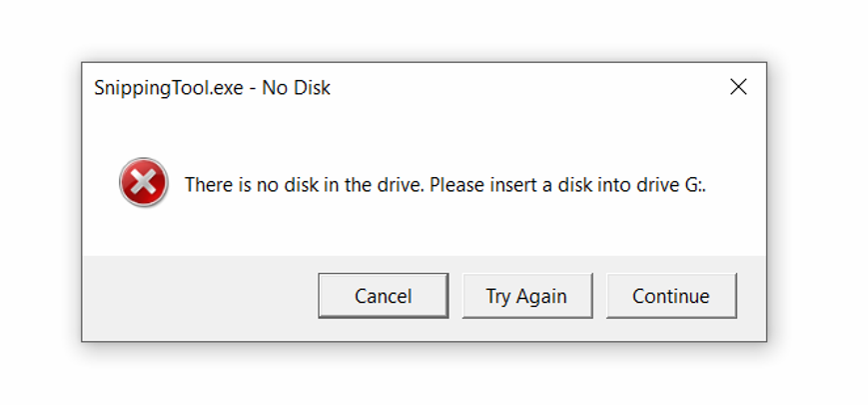Close the No Disk dialog with X
Viewport: 868px width, 405px height.
click(x=738, y=87)
